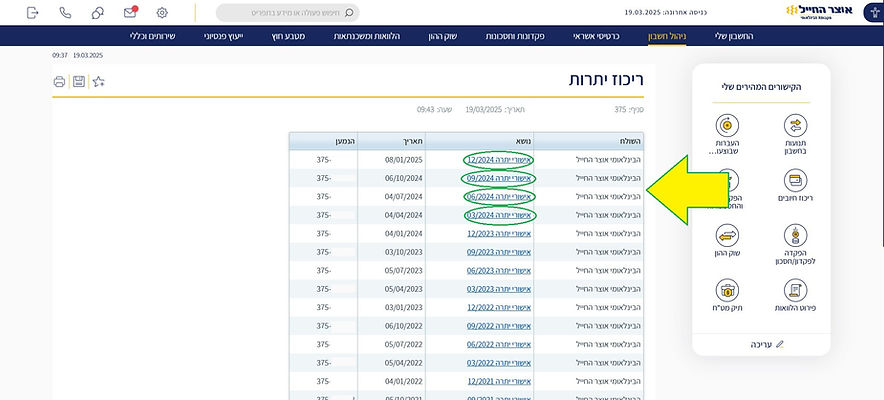Open the accessibility icon at top right
The width and height of the screenshot is (884, 400).
pos(873,12)
